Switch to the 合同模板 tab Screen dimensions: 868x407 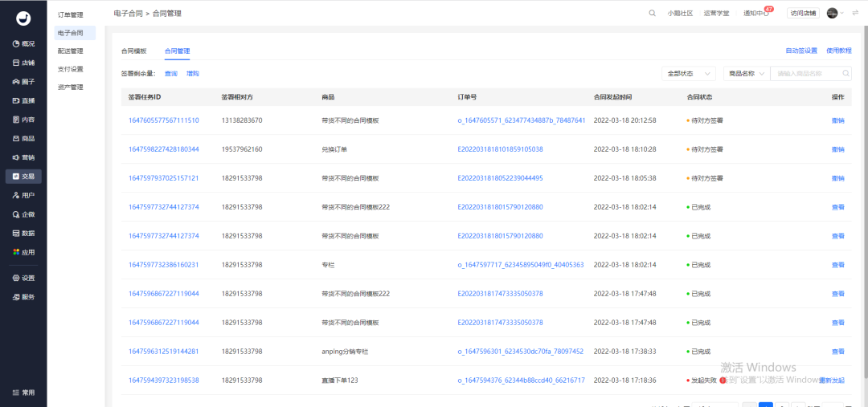134,51
